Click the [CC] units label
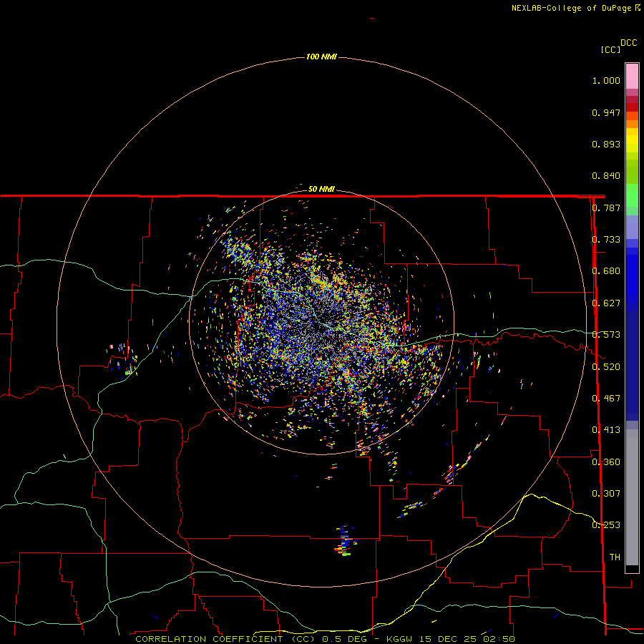This screenshot has width=644, height=644. [610, 49]
